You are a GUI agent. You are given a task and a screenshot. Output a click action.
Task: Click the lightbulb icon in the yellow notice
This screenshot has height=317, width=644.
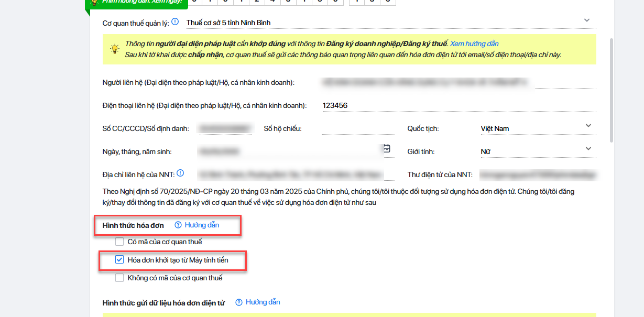click(114, 49)
